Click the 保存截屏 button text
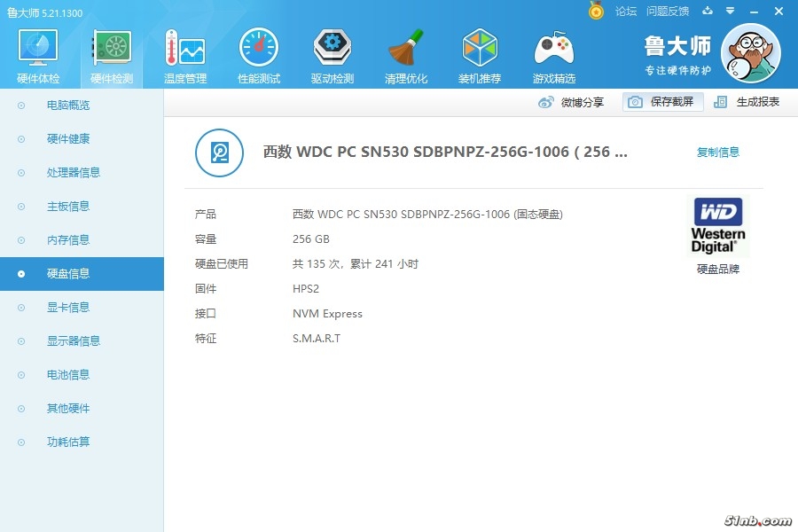Viewport: 798px width, 532px height. pyautogui.click(x=672, y=102)
